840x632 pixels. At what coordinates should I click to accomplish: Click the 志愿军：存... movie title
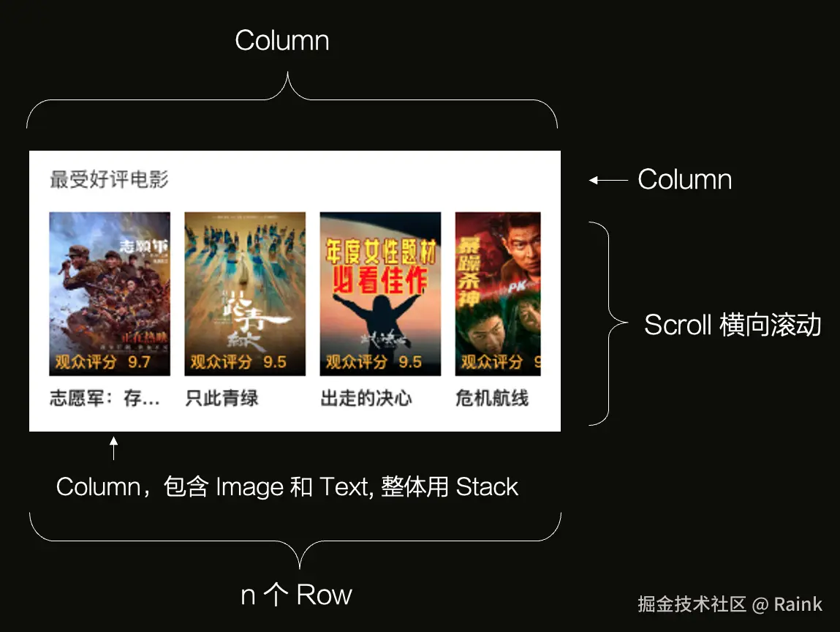click(105, 398)
